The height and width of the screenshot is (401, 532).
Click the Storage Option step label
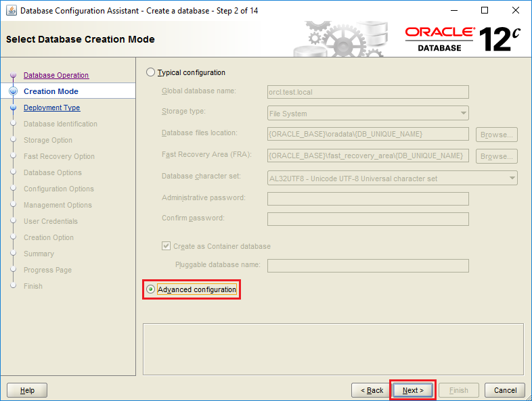click(48, 141)
